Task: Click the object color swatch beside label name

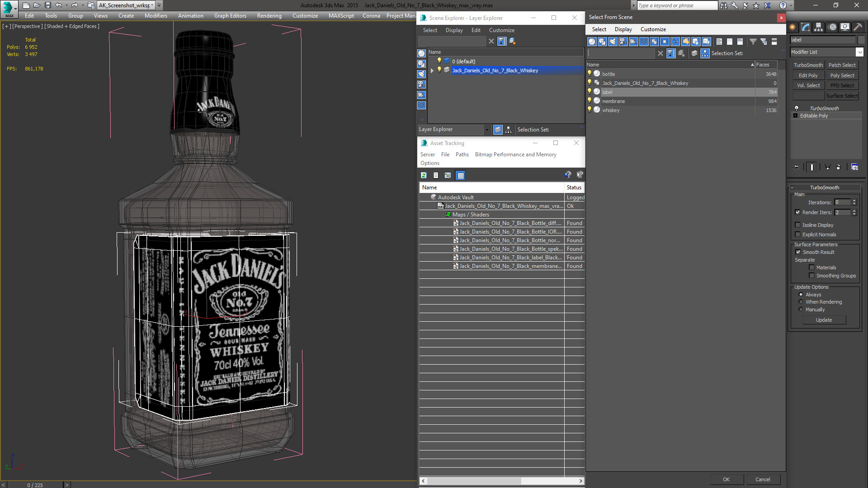Action: click(861, 40)
